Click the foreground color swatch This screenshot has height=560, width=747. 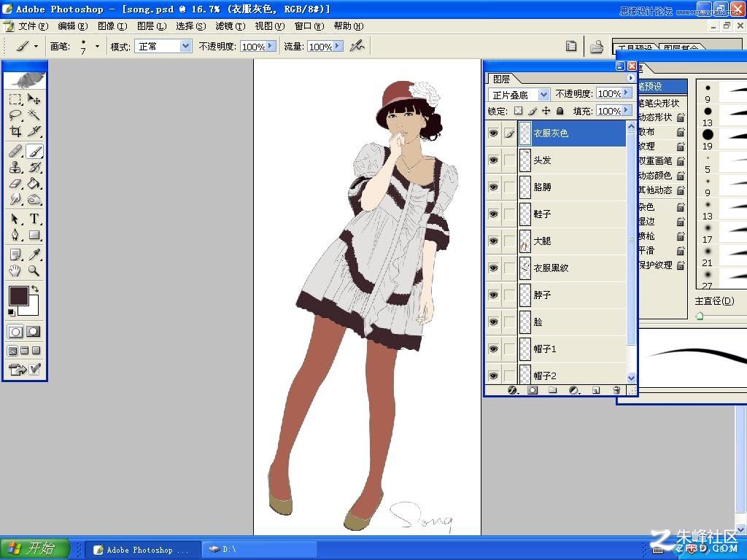coord(18,296)
